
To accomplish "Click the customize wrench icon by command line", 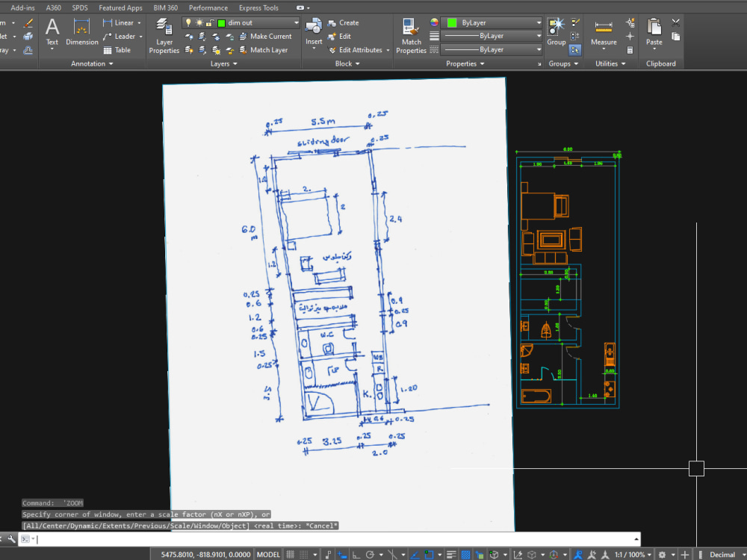I will point(11,539).
